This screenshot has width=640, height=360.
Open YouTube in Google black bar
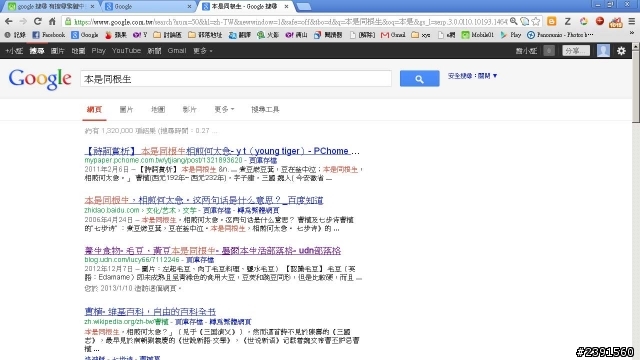click(x=126, y=51)
